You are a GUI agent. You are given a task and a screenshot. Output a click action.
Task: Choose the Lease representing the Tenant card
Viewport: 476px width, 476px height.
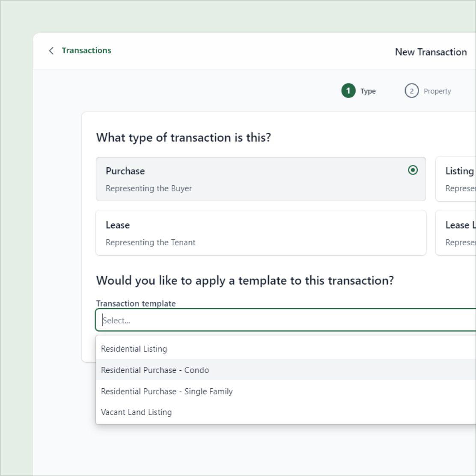pyautogui.click(x=261, y=233)
